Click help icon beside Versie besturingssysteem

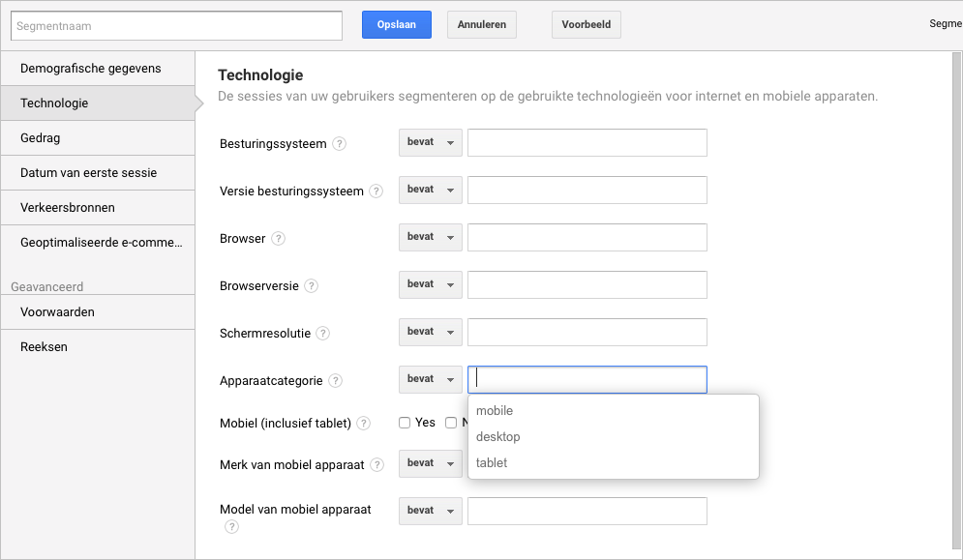376,192
